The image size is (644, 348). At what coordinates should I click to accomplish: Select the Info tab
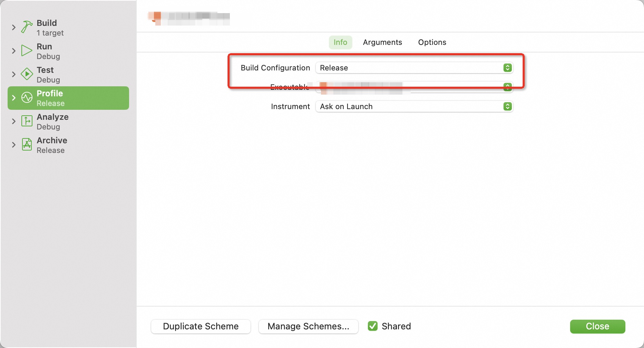pos(340,42)
